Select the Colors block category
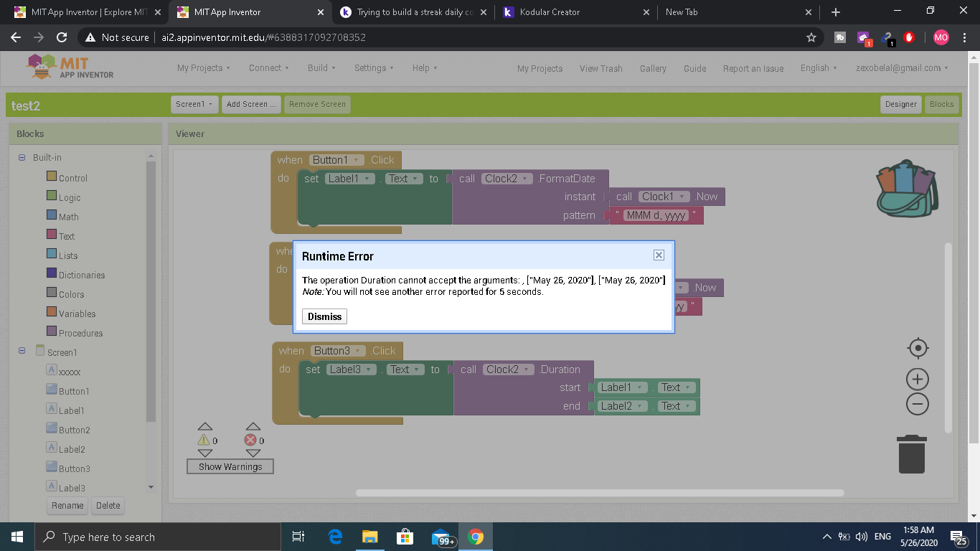Viewport: 980px width, 551px height. [x=71, y=294]
